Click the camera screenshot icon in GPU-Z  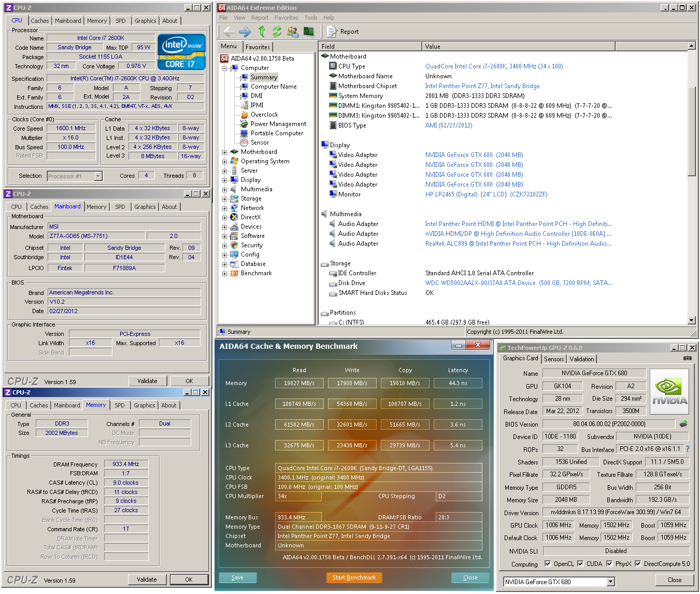[x=688, y=358]
